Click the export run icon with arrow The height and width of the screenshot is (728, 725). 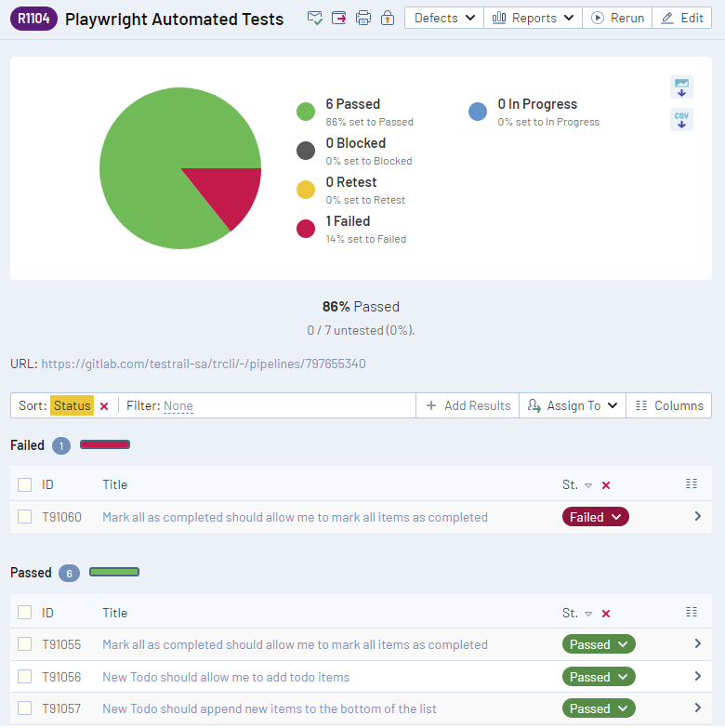point(339,18)
